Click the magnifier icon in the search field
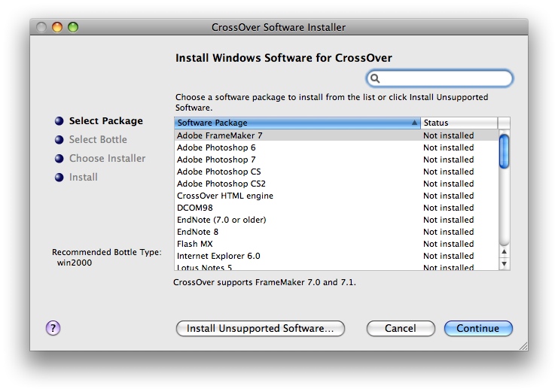The height and width of the screenshot is (392, 558). [x=375, y=78]
